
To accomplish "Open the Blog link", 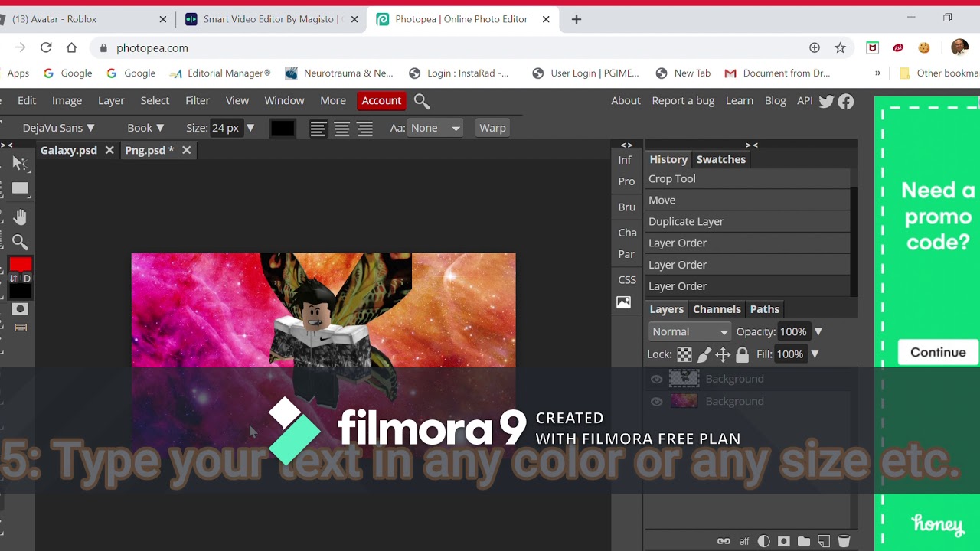I will 776,100.
